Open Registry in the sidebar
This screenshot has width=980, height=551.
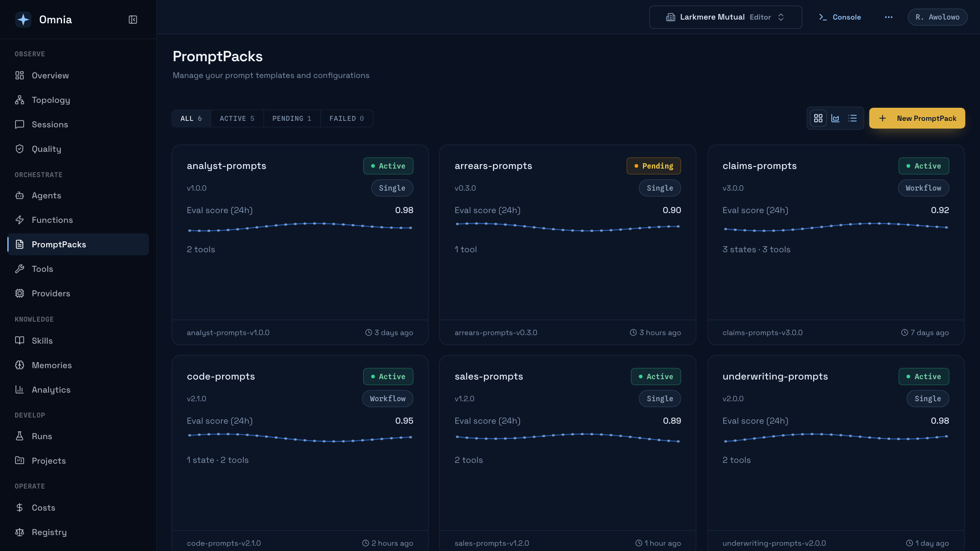coord(78,532)
